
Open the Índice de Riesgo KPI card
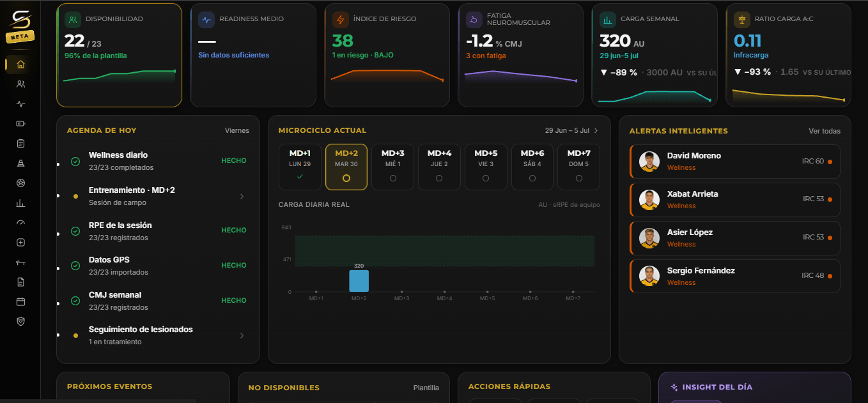click(x=387, y=55)
